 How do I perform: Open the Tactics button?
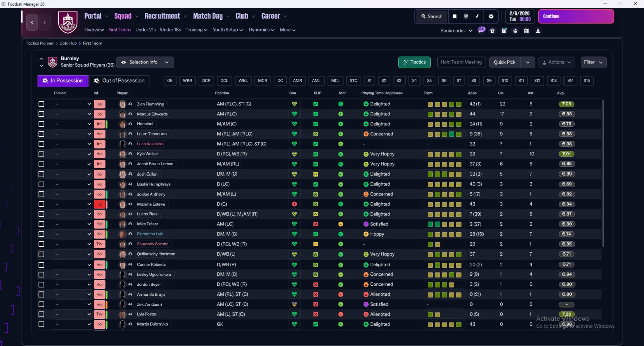pyautogui.click(x=415, y=62)
